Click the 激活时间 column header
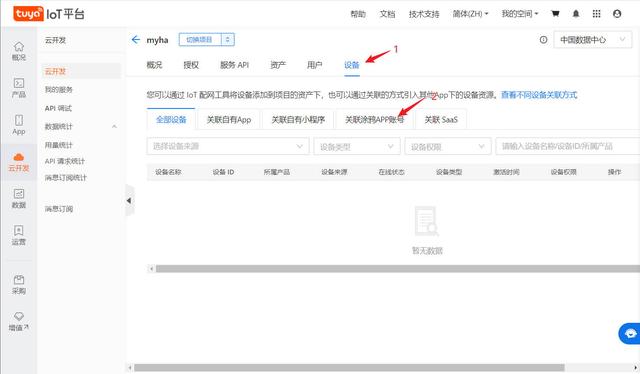The image size is (640, 374). click(506, 172)
